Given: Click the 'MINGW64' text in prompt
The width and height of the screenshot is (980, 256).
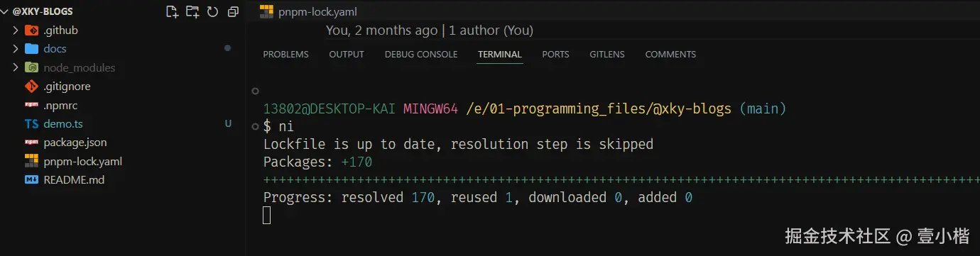Looking at the screenshot, I should coord(431,109).
